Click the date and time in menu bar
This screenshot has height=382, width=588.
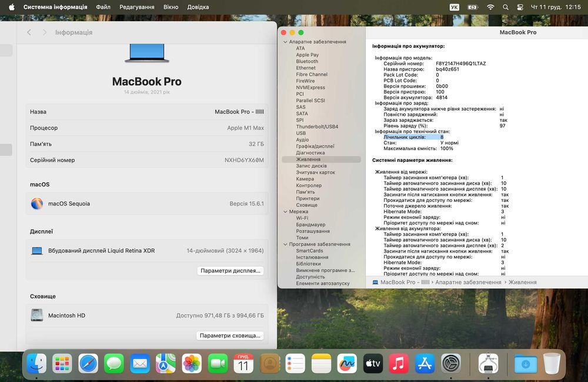click(556, 7)
